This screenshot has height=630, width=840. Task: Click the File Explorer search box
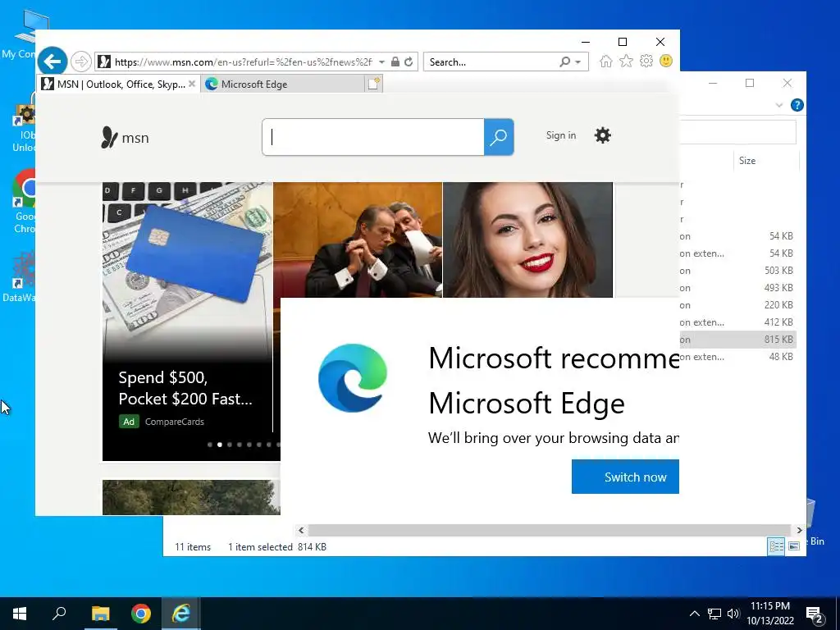[x=737, y=132]
